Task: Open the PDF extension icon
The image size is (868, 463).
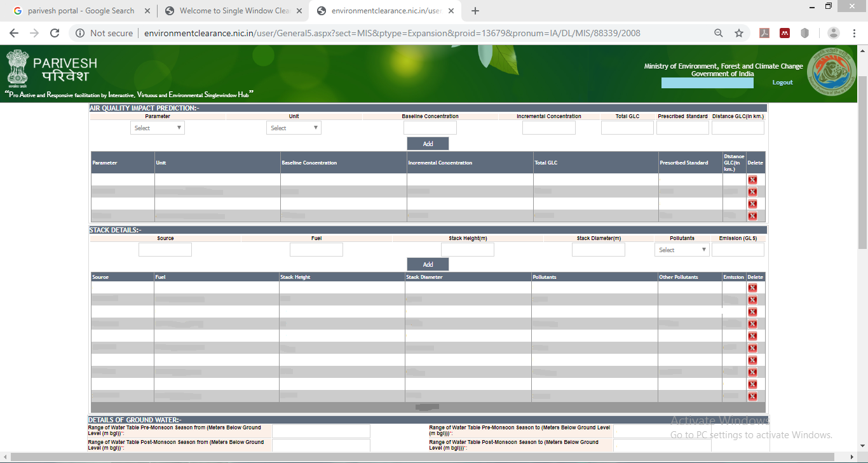Action: [766, 33]
